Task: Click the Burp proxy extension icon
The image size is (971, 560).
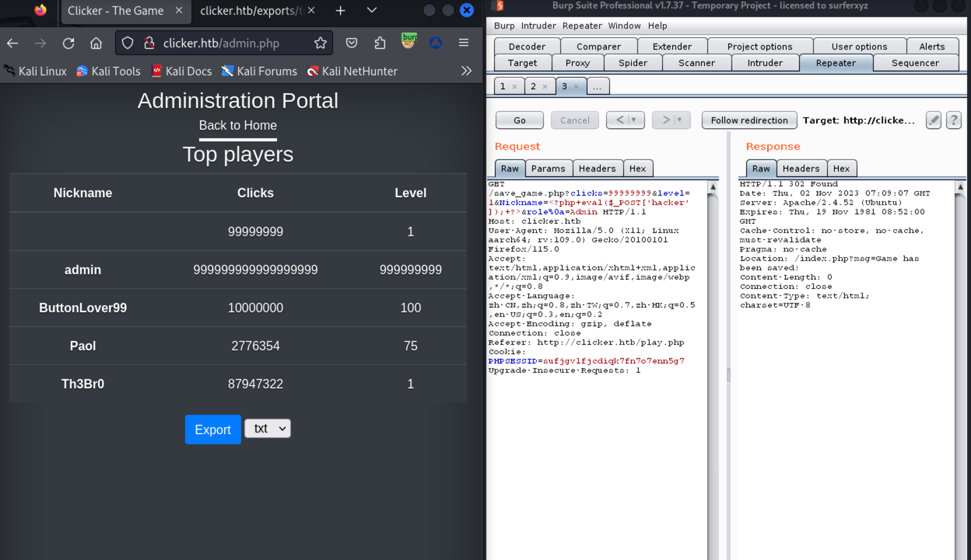Action: 409,42
